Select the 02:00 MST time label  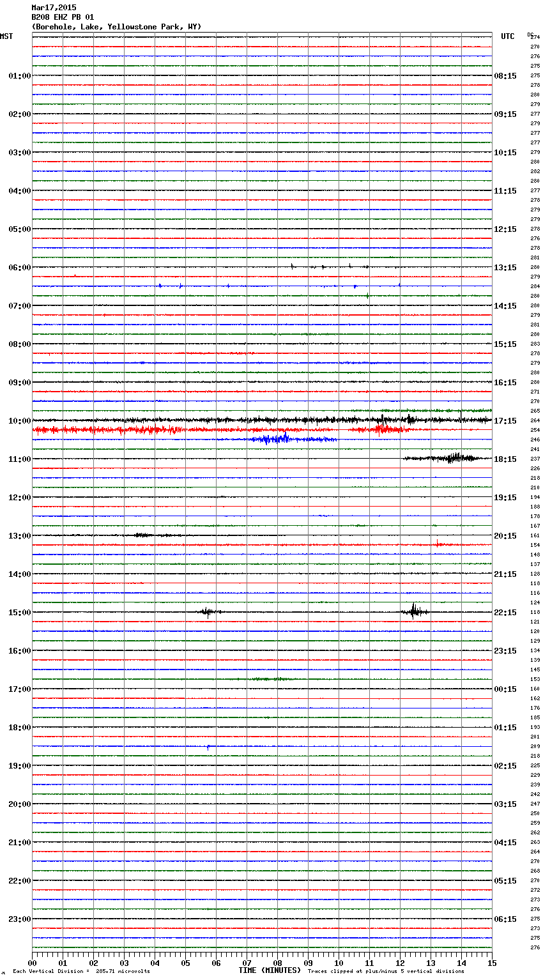(x=19, y=114)
